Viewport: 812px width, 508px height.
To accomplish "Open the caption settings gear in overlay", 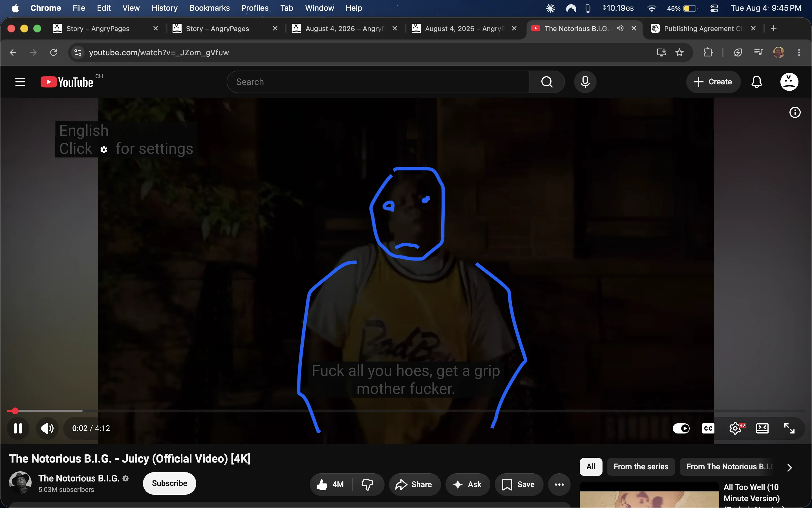I will (104, 150).
